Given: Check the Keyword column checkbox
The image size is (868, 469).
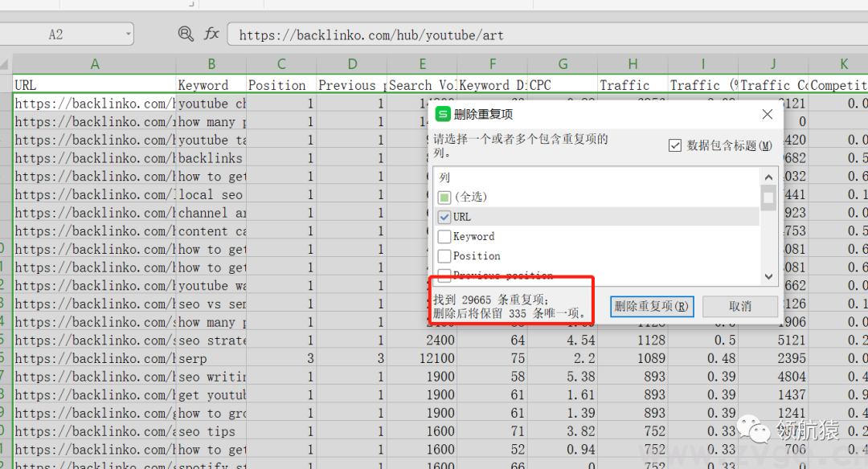Looking at the screenshot, I should pos(444,237).
